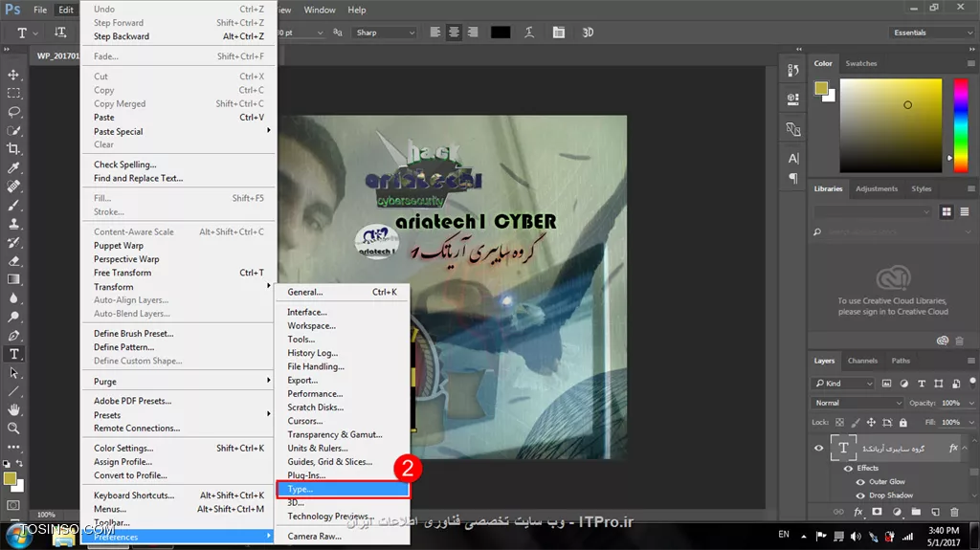Select the Spot Healing Brush tool
The width and height of the screenshot is (980, 550).
pos(13,187)
